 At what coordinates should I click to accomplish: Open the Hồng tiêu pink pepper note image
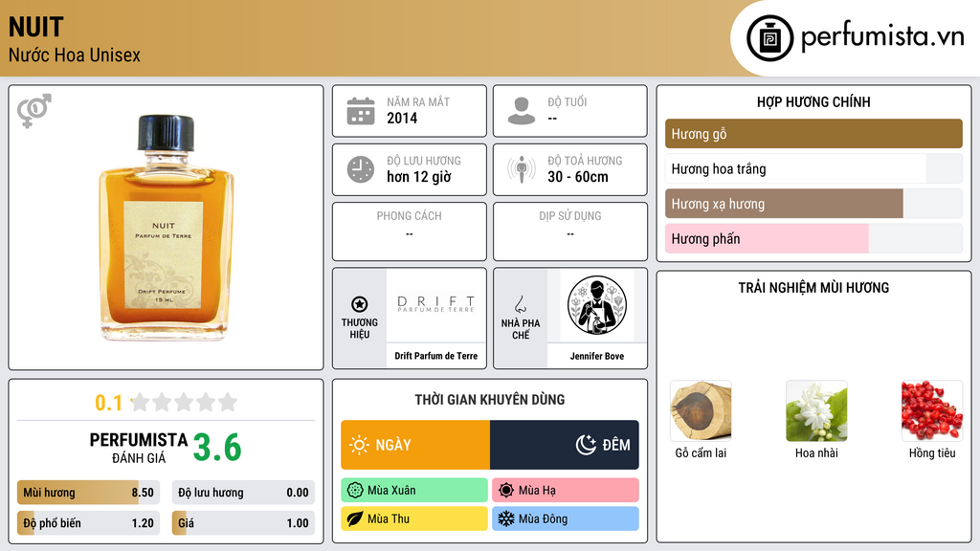(932, 410)
